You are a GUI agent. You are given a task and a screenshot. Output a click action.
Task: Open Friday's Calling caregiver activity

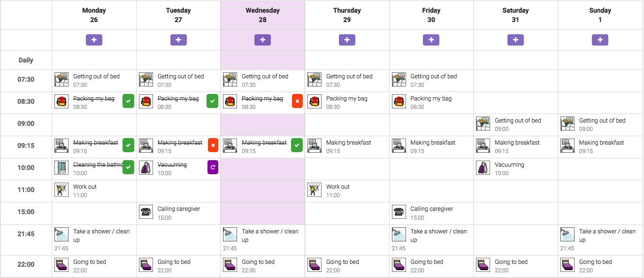point(431,213)
